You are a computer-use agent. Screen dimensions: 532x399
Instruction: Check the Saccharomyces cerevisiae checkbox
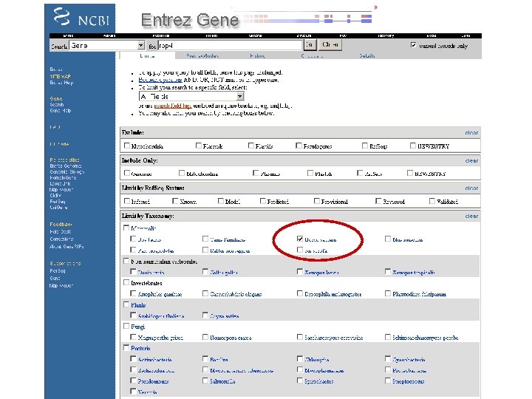pos(300,337)
